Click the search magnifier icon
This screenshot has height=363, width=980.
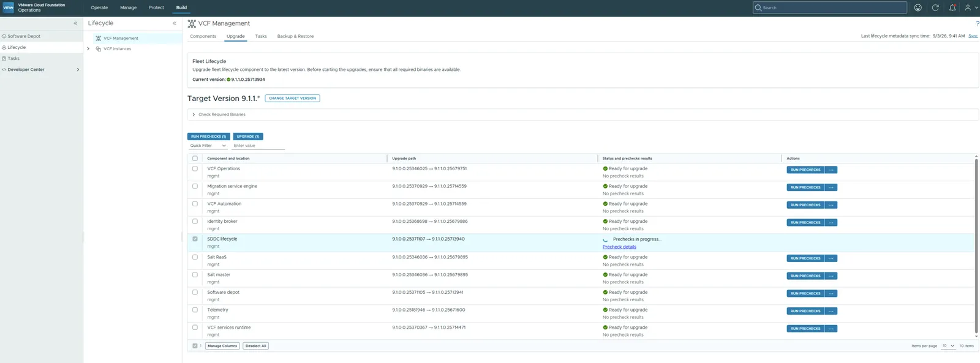click(x=758, y=7)
